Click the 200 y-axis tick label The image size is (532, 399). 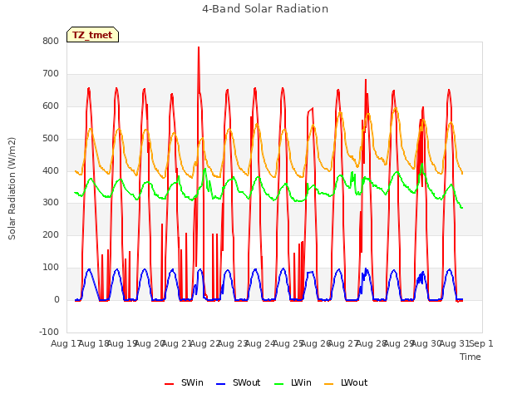pos(51,235)
